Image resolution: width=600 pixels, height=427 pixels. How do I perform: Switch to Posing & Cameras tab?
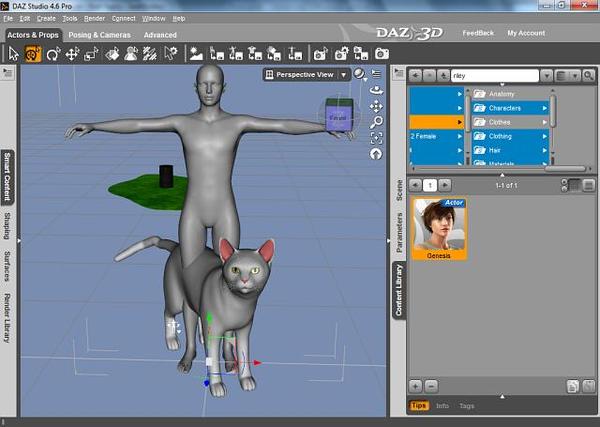pyautogui.click(x=99, y=35)
